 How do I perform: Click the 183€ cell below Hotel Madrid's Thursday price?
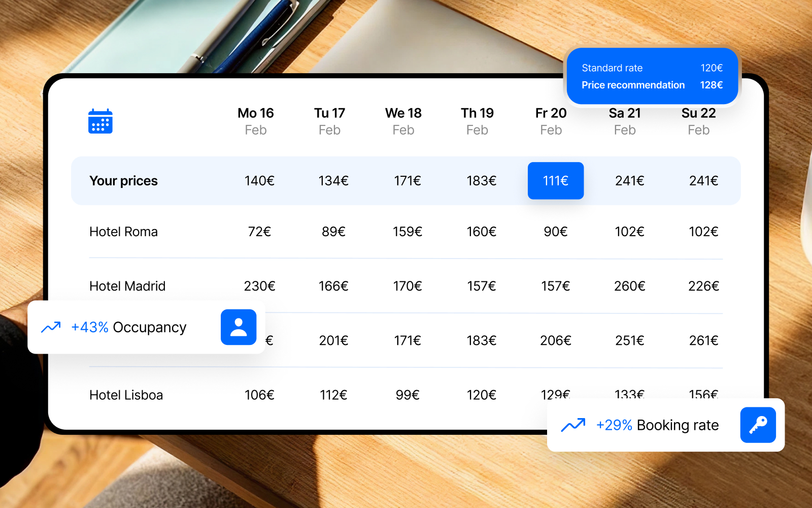(x=482, y=340)
